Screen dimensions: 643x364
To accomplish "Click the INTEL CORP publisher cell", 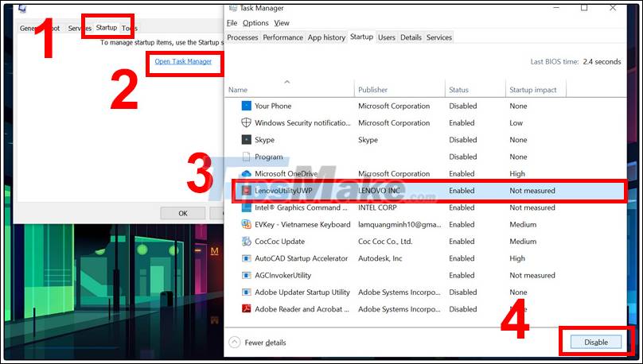I will (377, 207).
